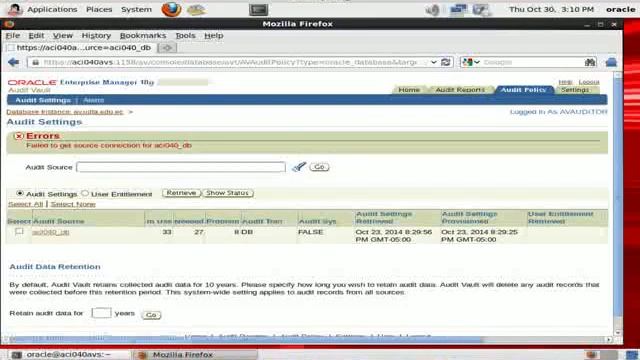Select the User Entitlement radio button
Image resolution: width=640 pixels, height=360 pixels.
[x=85, y=193]
